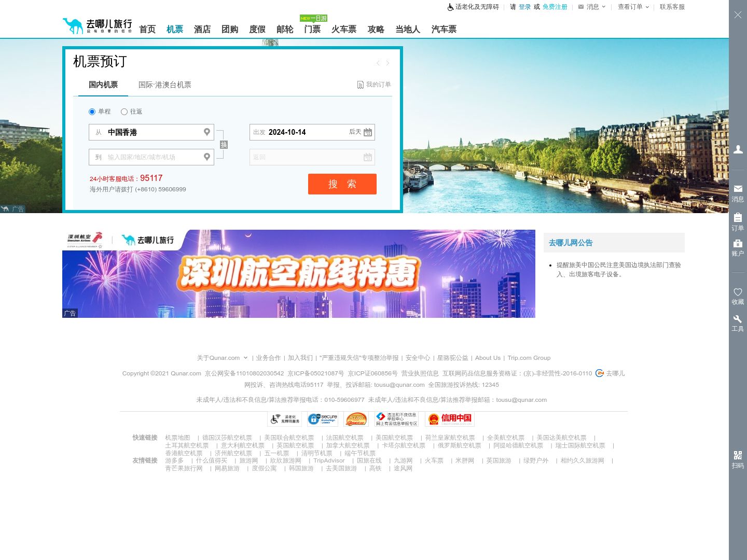Viewport: 747px width, 560px height.
Task: Click the 适老化及无障碍 accessibility icon
Action: coord(450,7)
